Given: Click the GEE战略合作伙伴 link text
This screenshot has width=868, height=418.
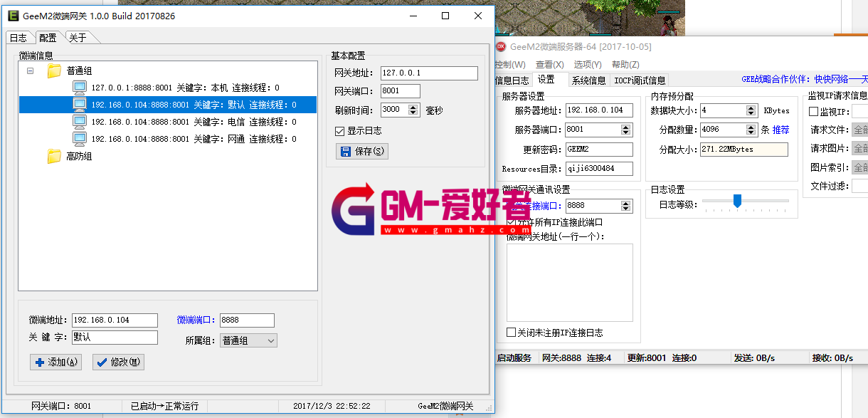Looking at the screenshot, I should pyautogui.click(x=804, y=80).
